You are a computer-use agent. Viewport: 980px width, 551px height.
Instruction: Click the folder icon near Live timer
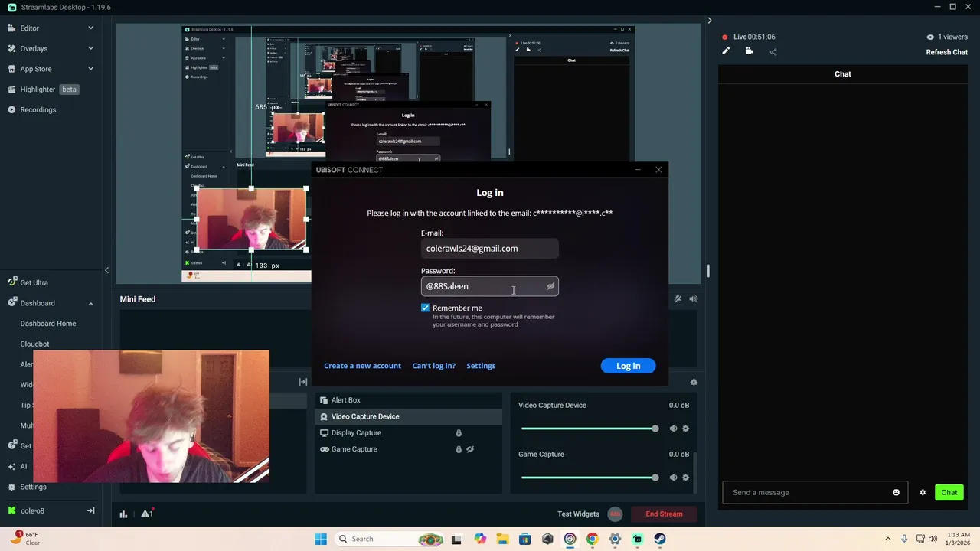750,51
